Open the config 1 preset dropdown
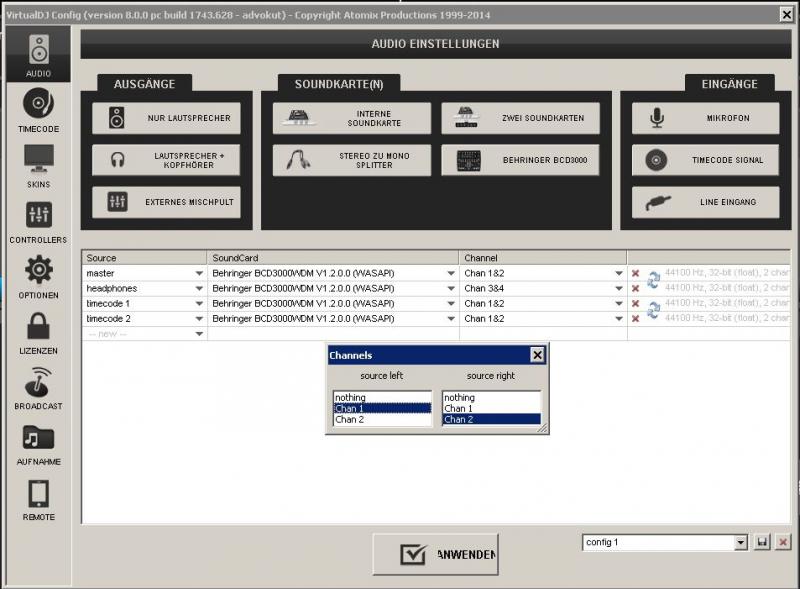Viewport: 800px width, 589px height. [741, 543]
